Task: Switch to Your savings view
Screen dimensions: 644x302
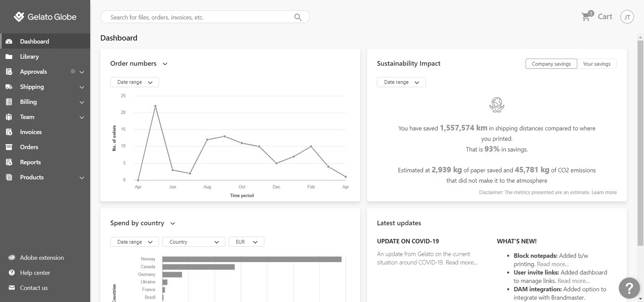Action: 596,64
